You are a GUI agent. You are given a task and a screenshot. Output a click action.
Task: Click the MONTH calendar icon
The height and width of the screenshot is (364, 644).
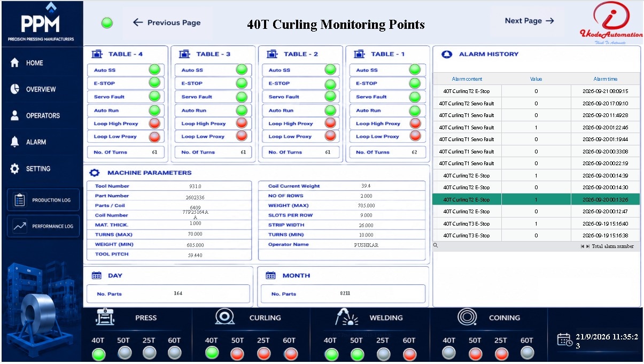(x=271, y=276)
